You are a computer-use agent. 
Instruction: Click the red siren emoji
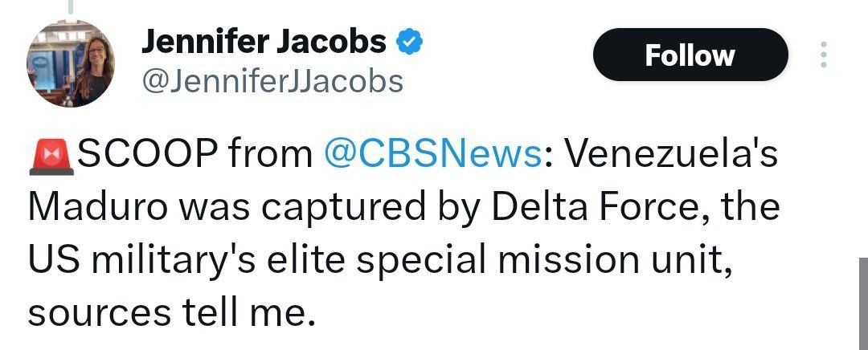point(50,155)
